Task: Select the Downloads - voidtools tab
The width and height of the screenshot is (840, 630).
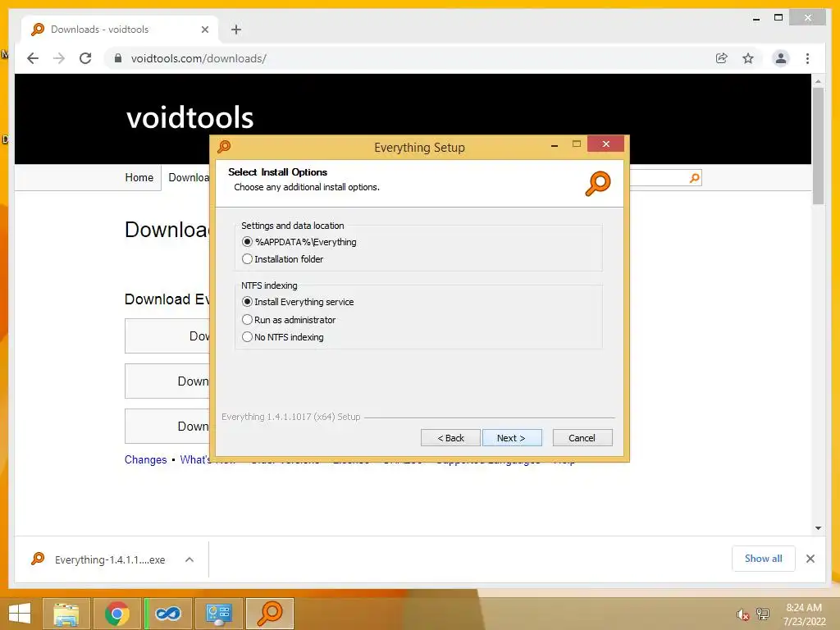Action: coord(119,30)
